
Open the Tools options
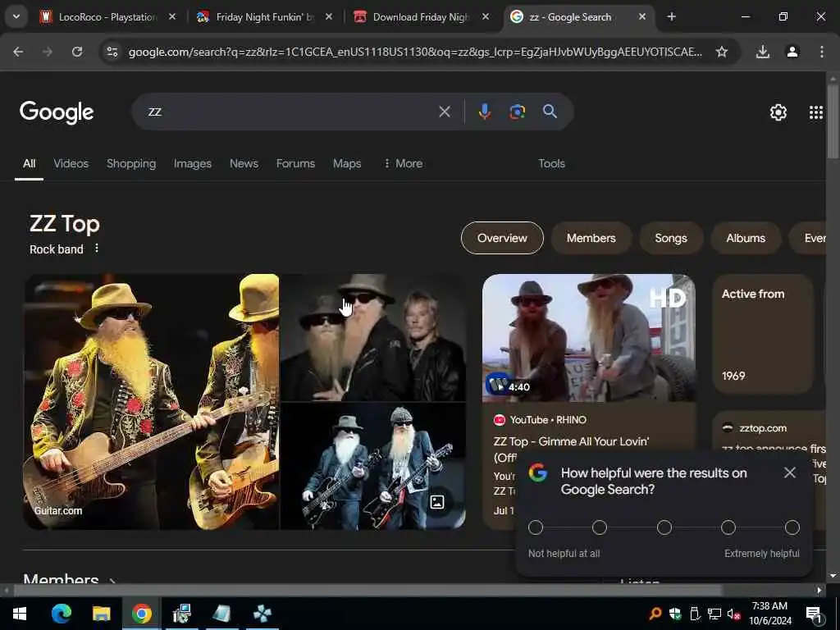point(551,163)
